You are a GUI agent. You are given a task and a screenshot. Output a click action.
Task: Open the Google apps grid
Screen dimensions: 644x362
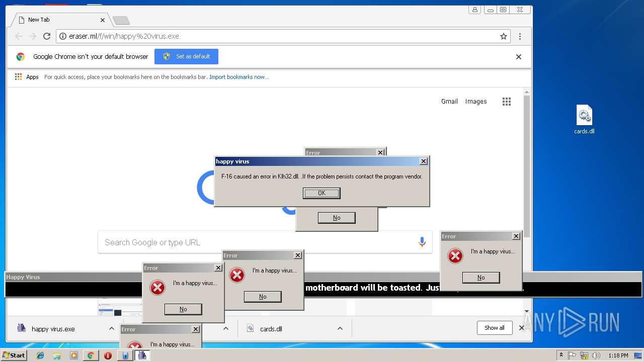point(507,102)
